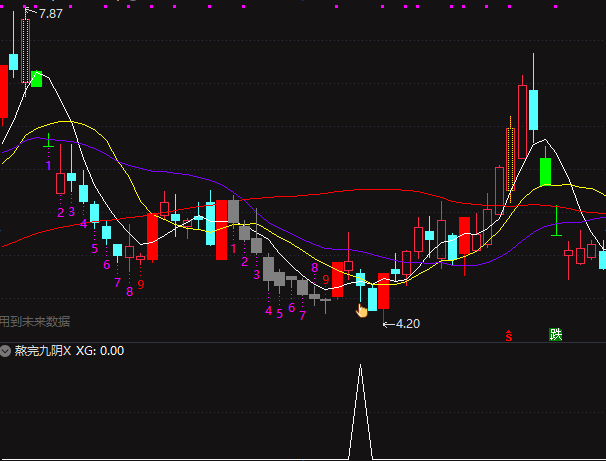Click the XG: 0.00 indicator value

click(100, 351)
